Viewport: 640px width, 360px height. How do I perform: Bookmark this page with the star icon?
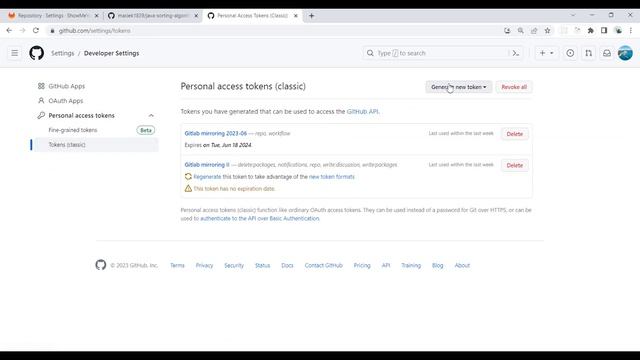pyautogui.click(x=547, y=31)
